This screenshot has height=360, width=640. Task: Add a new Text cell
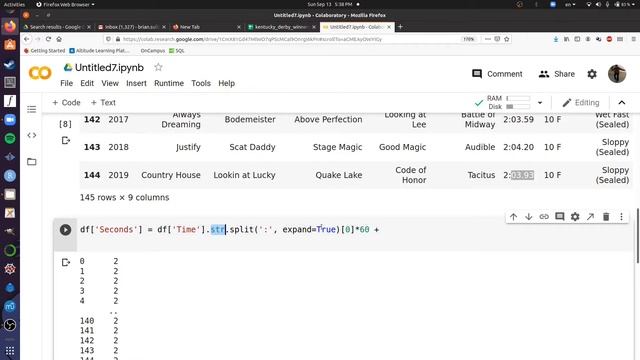pos(103,102)
